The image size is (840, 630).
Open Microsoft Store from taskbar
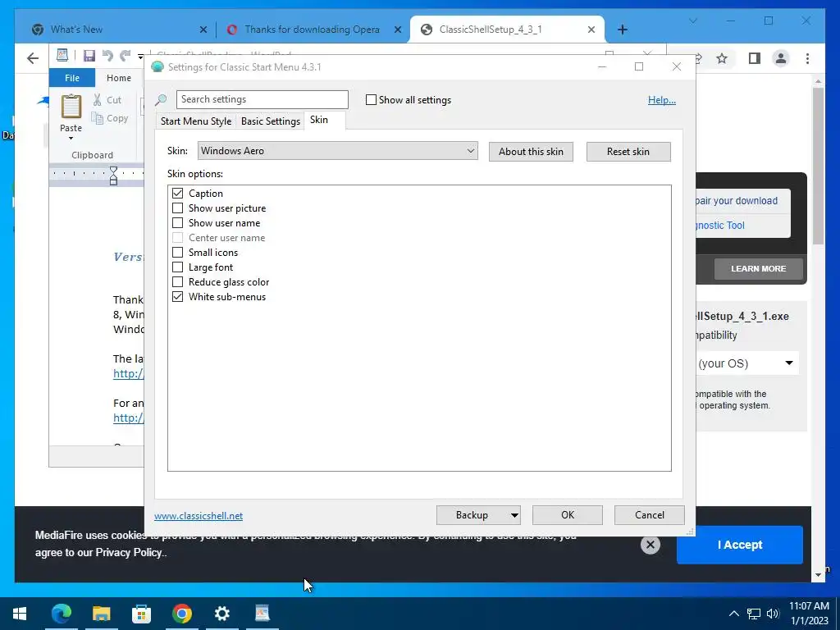[141, 614]
